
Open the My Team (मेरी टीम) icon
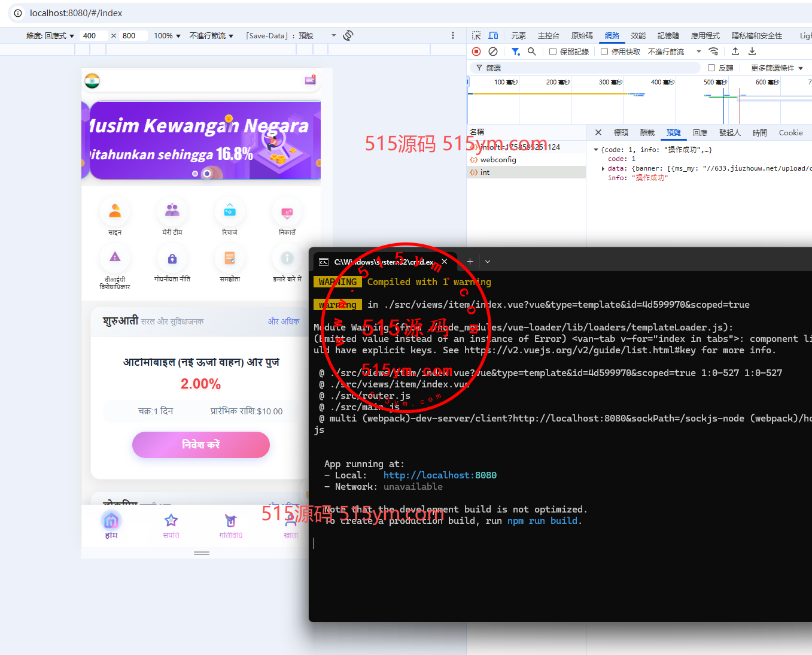[x=172, y=211]
